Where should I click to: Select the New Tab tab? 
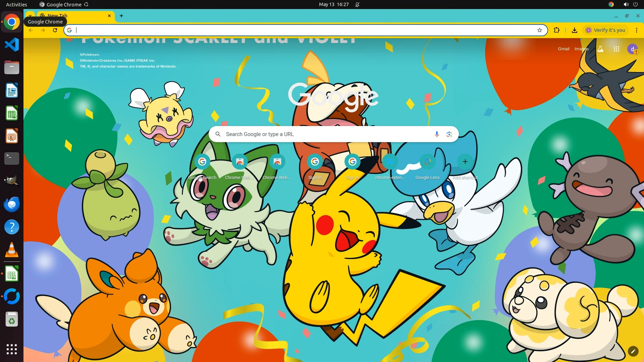pyautogui.click(x=74, y=15)
